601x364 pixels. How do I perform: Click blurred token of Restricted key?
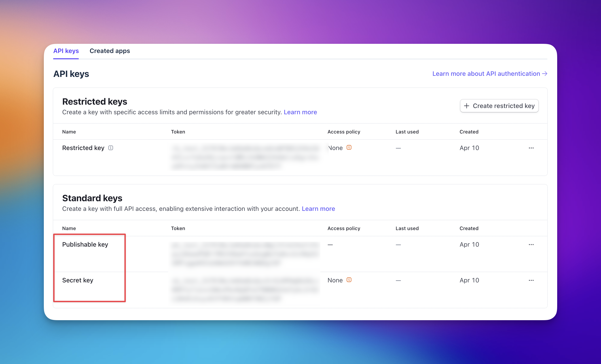click(245, 157)
